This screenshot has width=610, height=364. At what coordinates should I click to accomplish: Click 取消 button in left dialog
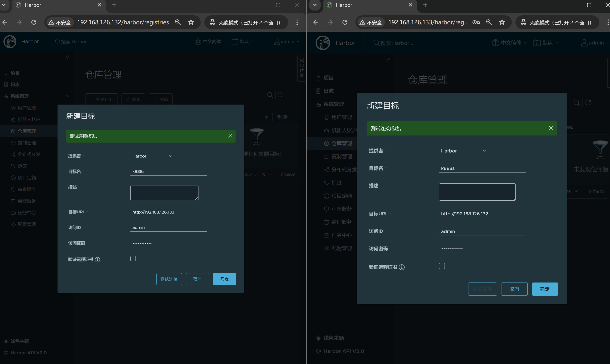[197, 279]
